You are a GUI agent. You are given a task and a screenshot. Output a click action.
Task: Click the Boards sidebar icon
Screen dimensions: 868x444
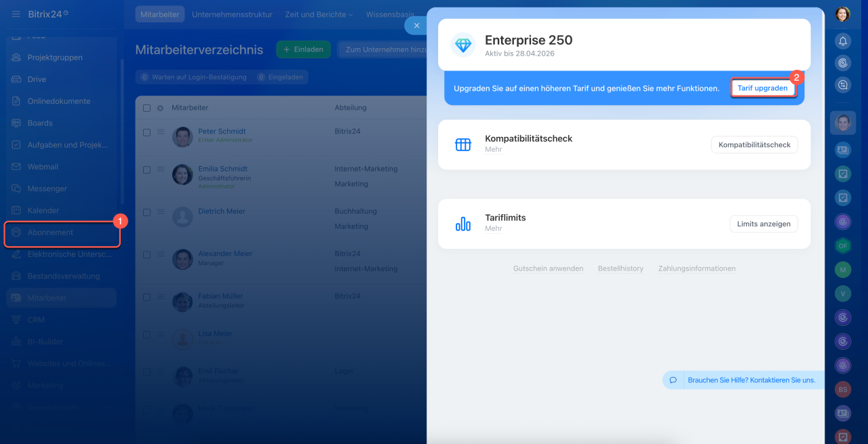coord(16,123)
